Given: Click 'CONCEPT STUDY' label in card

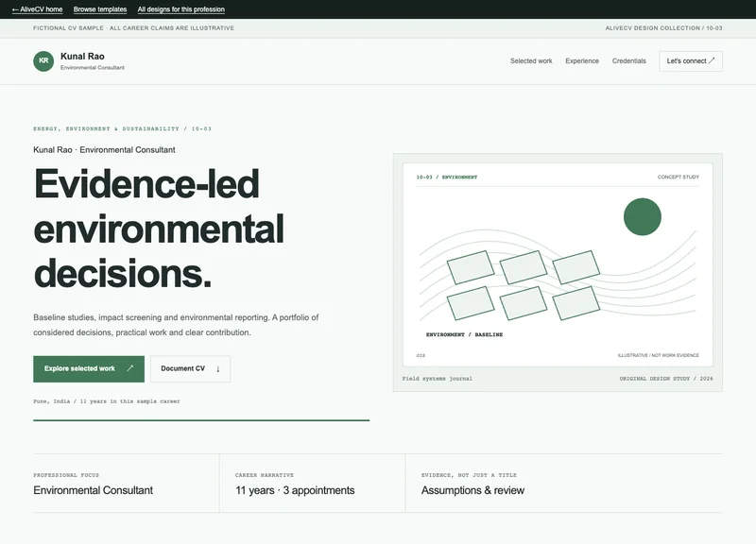Looking at the screenshot, I should click(678, 178).
